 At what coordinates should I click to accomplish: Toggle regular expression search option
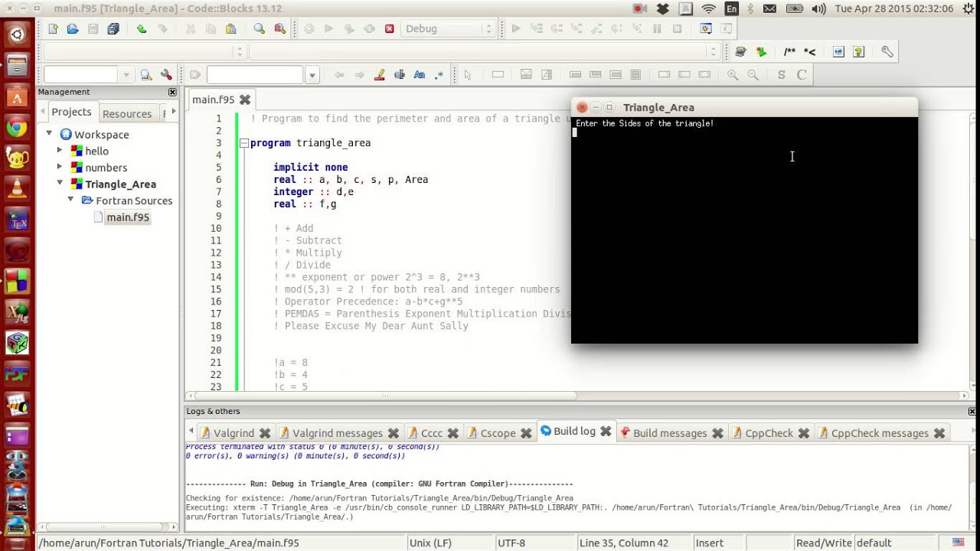click(439, 75)
